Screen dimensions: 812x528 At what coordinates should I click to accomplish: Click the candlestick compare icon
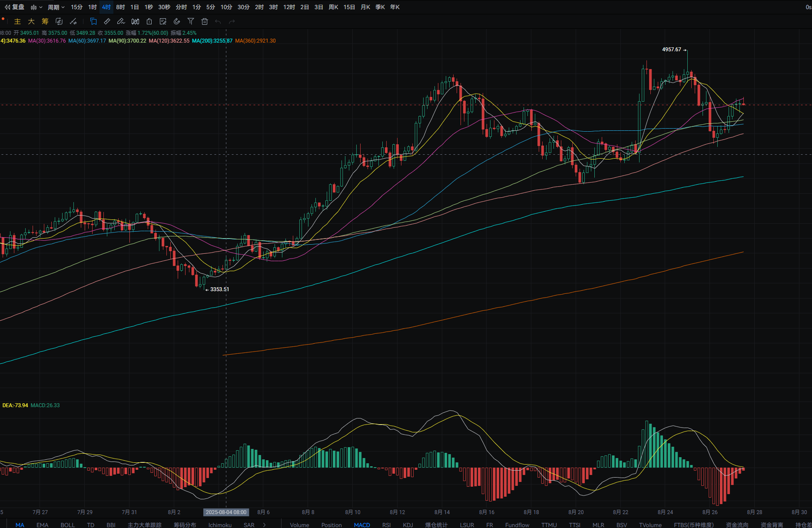click(136, 21)
